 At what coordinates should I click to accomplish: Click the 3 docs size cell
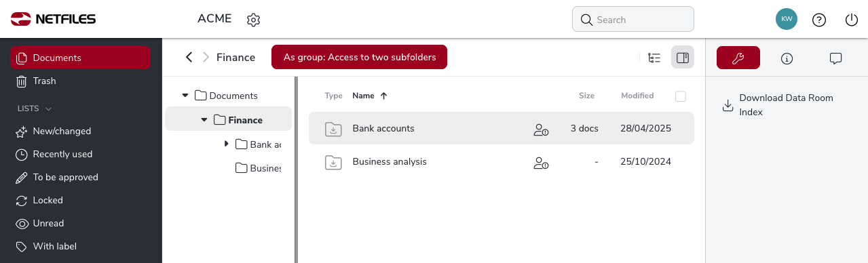point(584,128)
